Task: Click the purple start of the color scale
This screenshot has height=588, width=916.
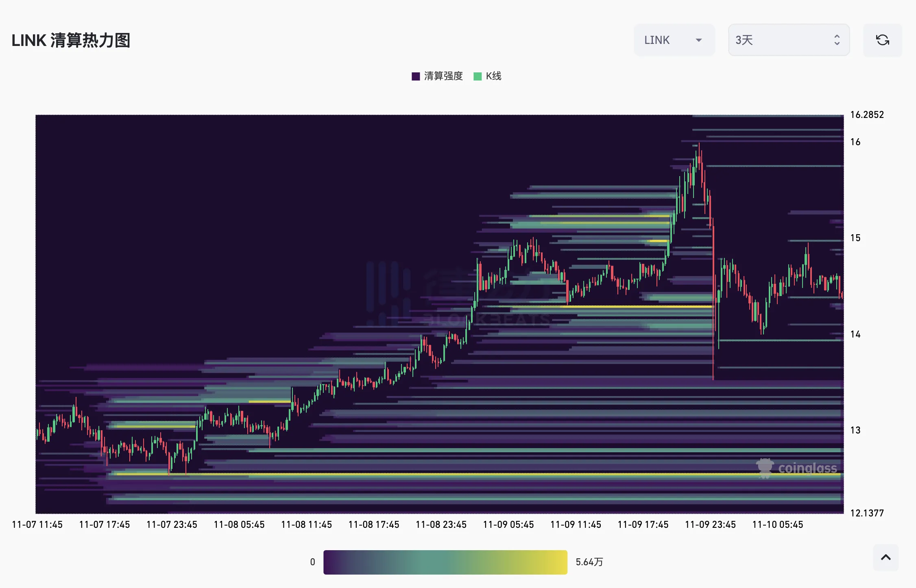Action: point(329,562)
